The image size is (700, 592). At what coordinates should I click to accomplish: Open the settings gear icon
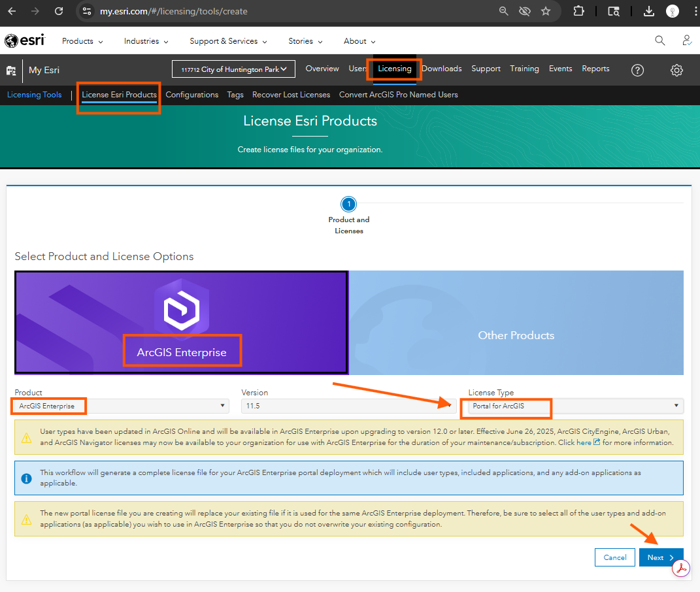(x=676, y=71)
